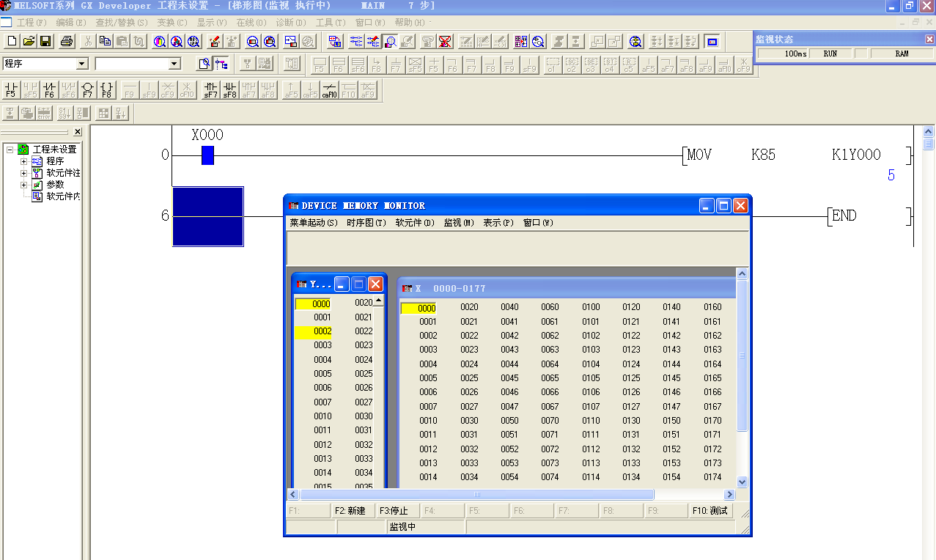Image resolution: width=936 pixels, height=560 pixels.
Task: Insert rising pulse contact sF7 button
Action: point(210,89)
